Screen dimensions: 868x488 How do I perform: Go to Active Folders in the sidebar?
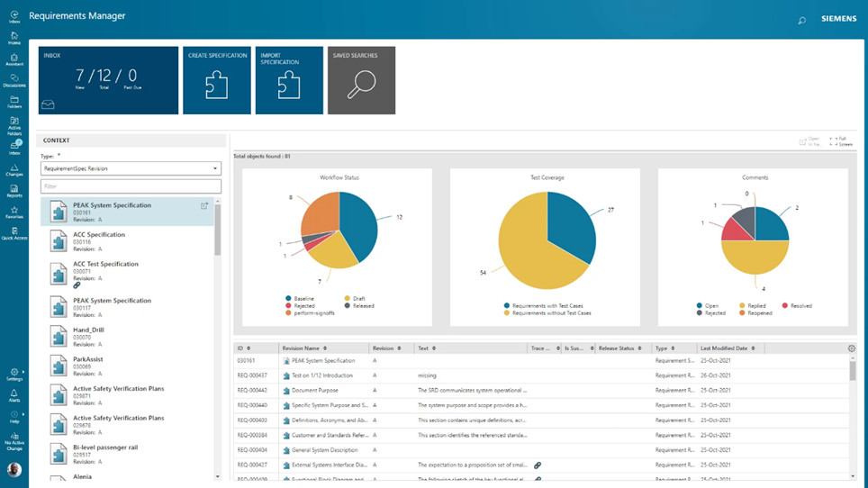point(14,124)
